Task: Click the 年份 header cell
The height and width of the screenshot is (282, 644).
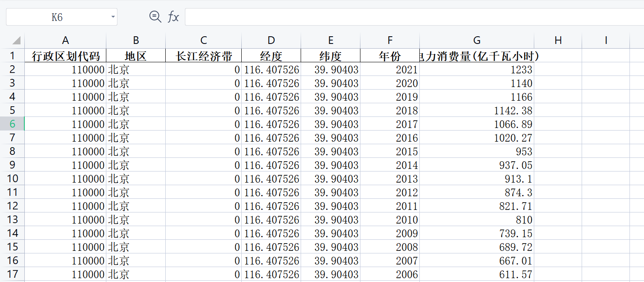Action: click(x=390, y=56)
